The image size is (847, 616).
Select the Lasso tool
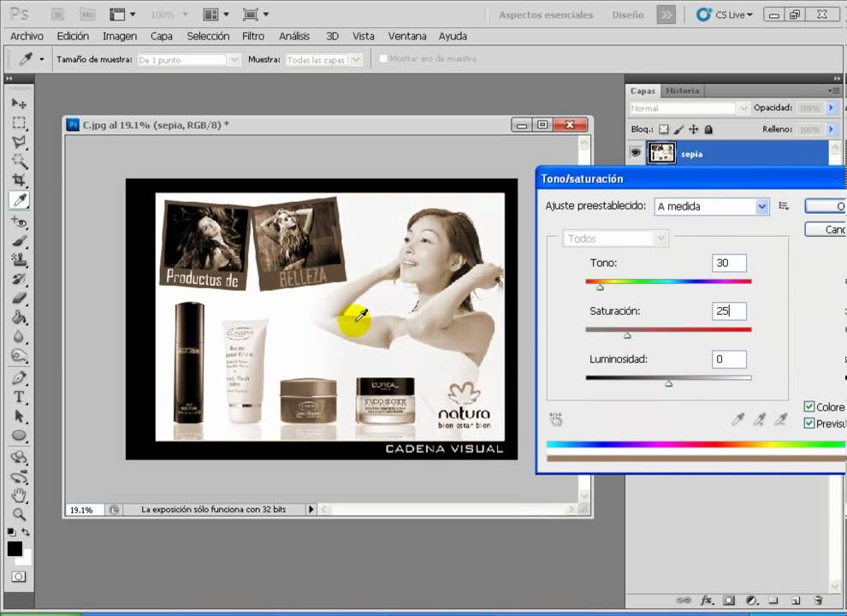coord(19,142)
